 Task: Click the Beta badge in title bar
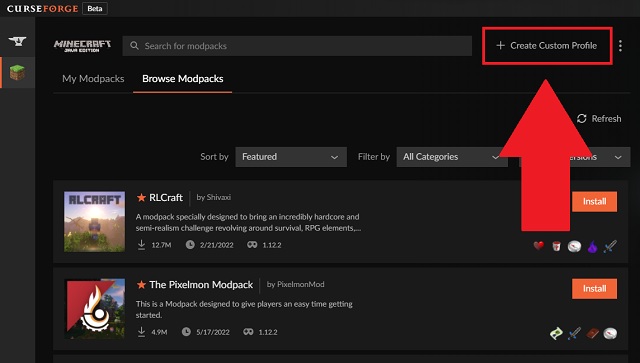pyautogui.click(x=95, y=8)
